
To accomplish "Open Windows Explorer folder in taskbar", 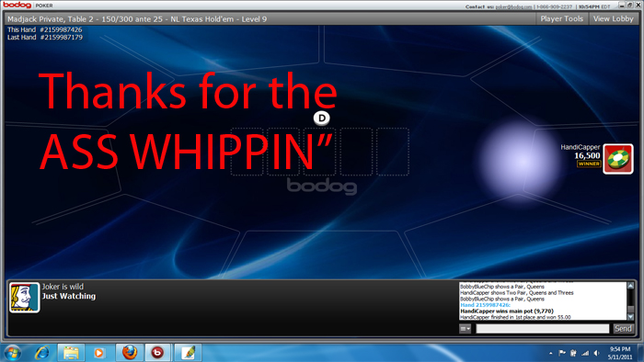I will point(71,353).
